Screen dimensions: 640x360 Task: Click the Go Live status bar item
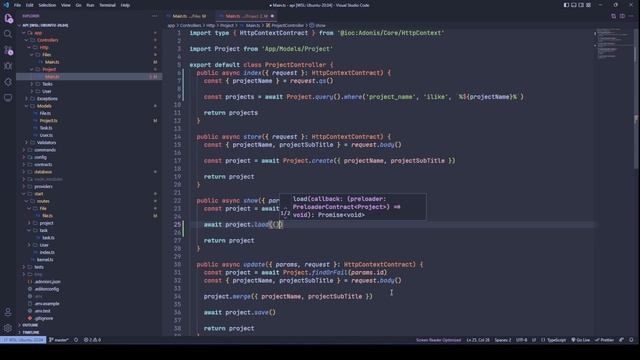click(x=581, y=340)
